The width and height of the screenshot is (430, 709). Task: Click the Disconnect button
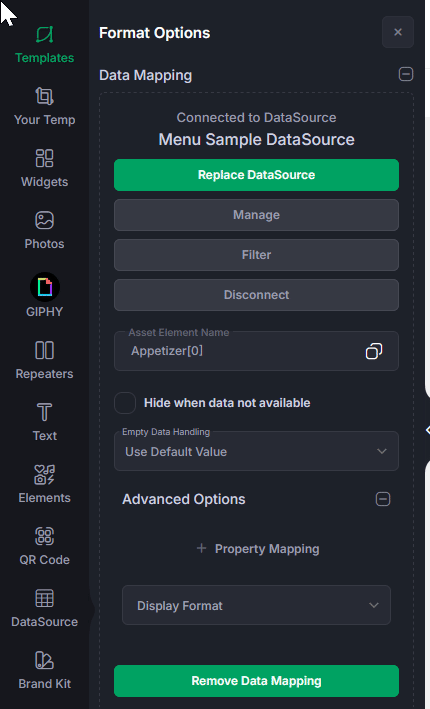pyautogui.click(x=256, y=295)
